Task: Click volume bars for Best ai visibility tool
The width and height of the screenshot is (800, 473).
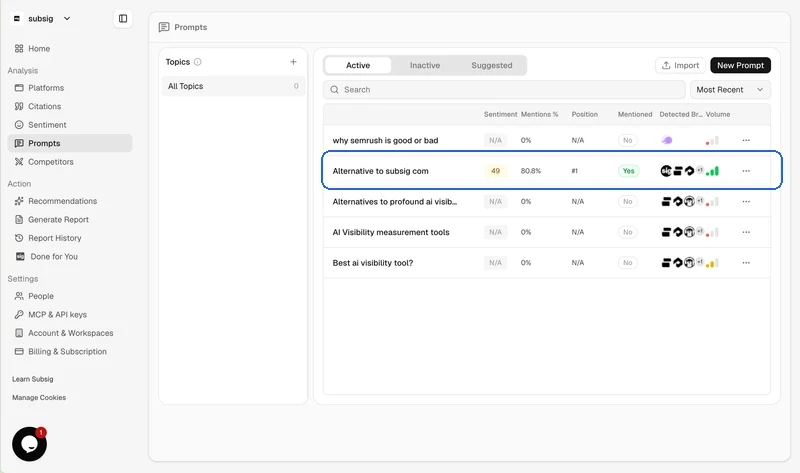Action: coord(712,263)
